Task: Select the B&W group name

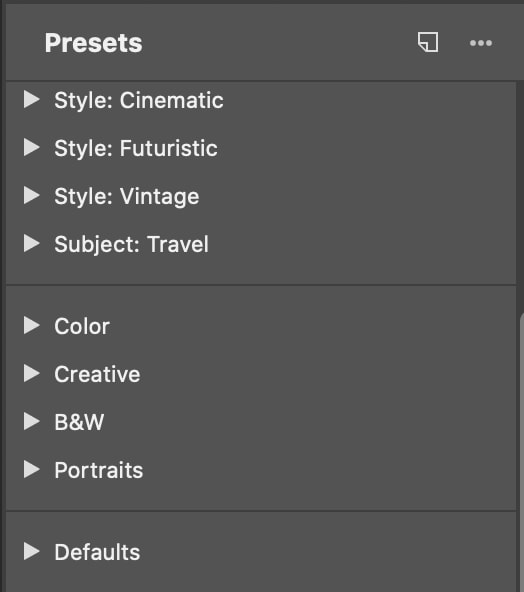Action: point(79,422)
